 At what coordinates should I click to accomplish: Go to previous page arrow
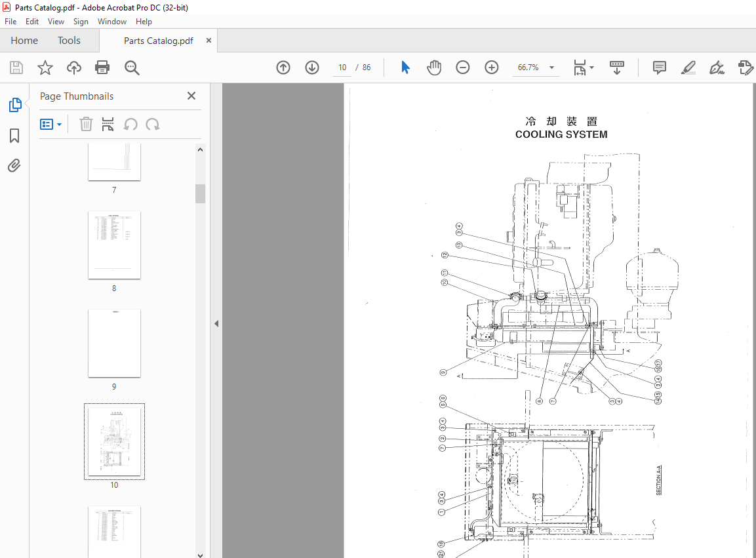pyautogui.click(x=283, y=68)
